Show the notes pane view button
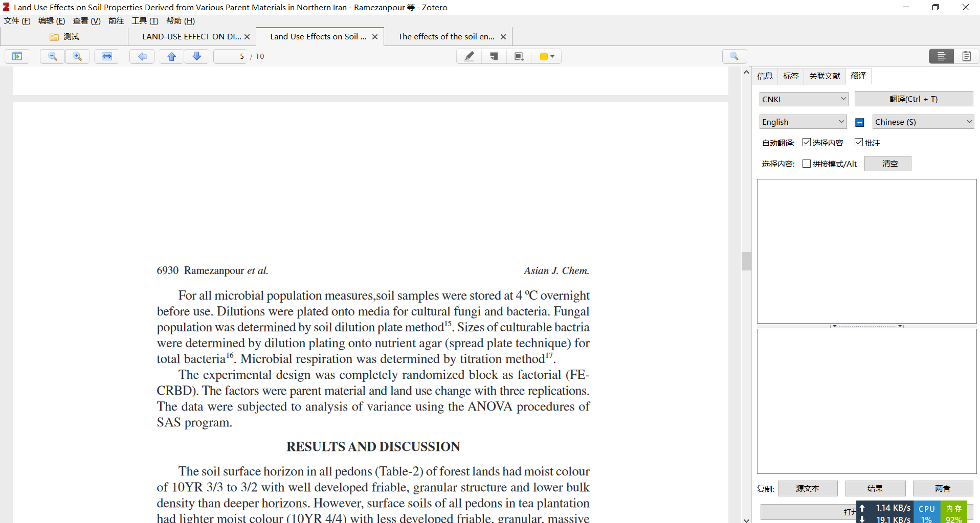Screen dimensions: 980x523 [x=967, y=56]
